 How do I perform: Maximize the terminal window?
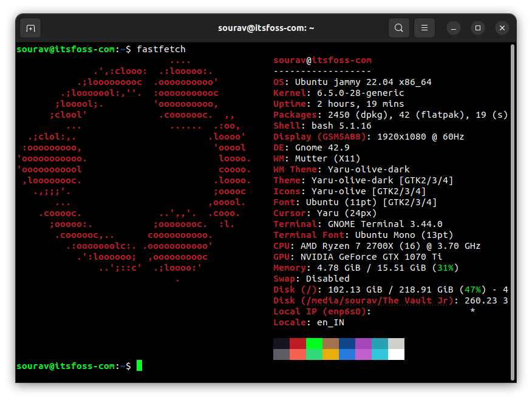(x=478, y=28)
